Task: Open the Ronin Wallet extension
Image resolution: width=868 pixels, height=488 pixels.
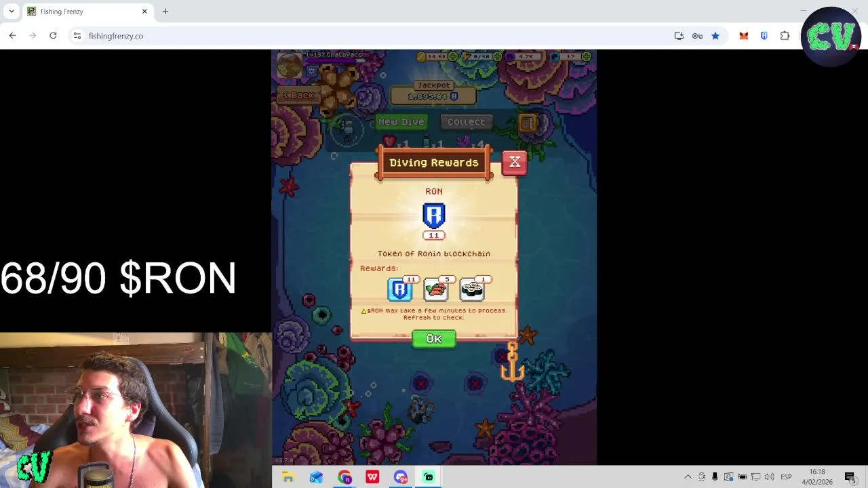Action: click(764, 36)
